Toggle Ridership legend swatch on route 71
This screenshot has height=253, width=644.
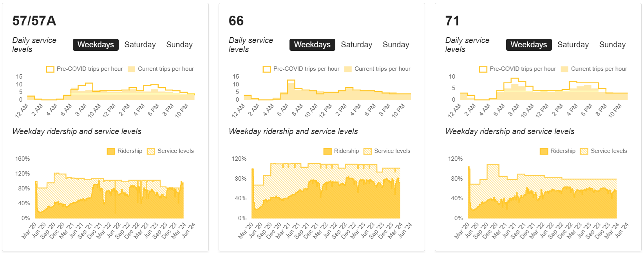click(544, 151)
